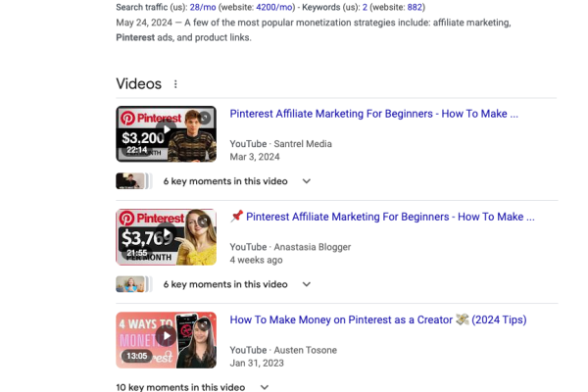Click the "6 key moments in this video" text under Santrel Media

point(225,181)
